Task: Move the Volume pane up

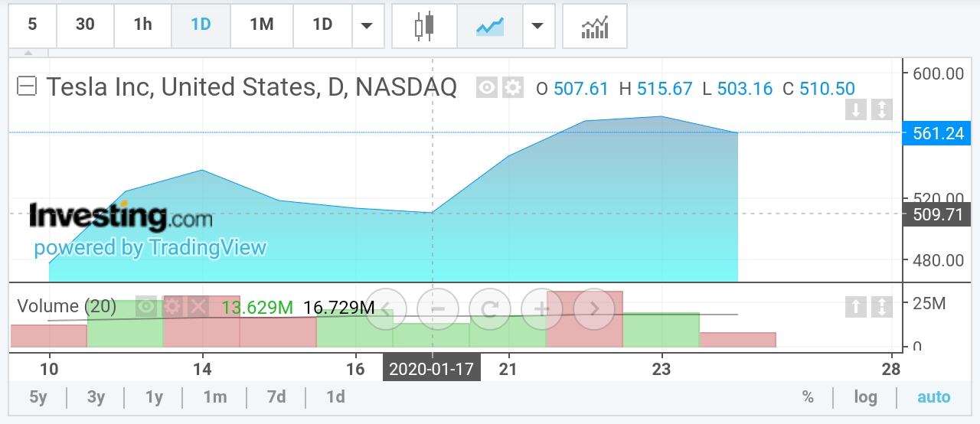Action: click(855, 307)
